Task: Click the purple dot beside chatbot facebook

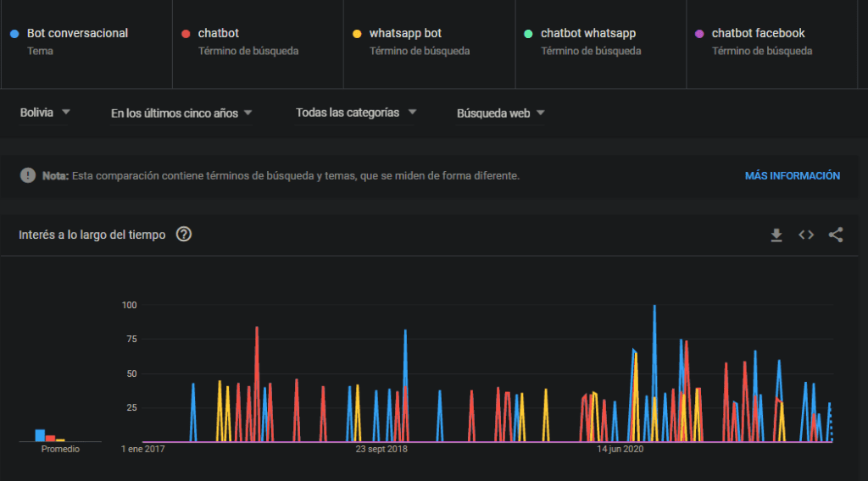Action: pos(699,34)
